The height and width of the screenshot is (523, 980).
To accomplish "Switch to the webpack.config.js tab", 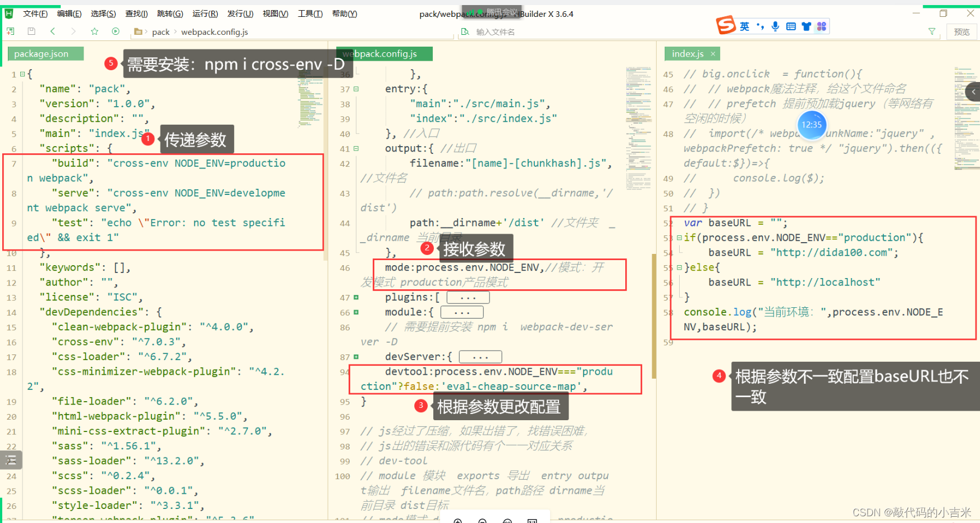I will tap(384, 54).
